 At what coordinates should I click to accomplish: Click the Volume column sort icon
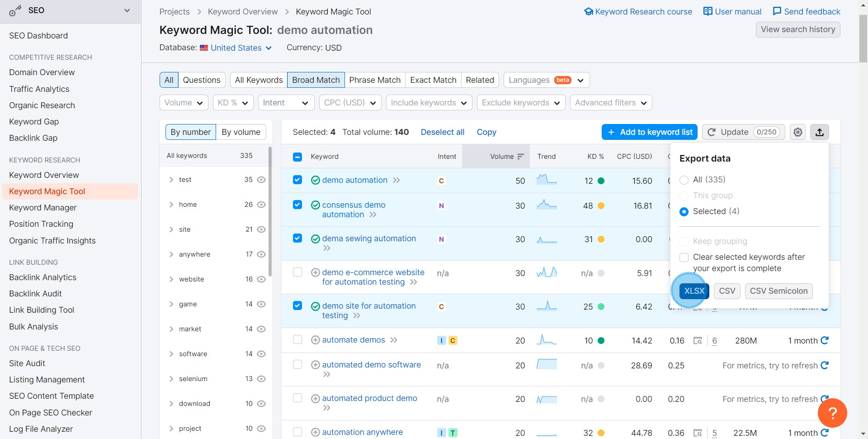pos(520,157)
